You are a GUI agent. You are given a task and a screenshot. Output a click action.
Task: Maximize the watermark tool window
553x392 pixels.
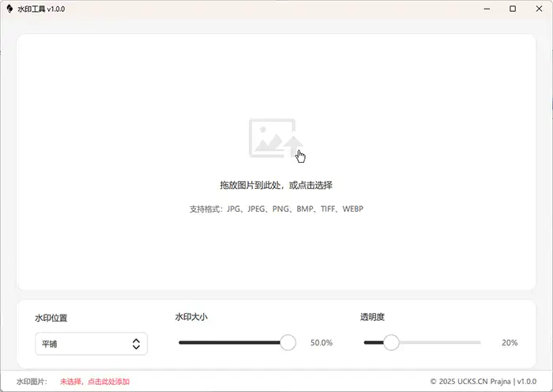pyautogui.click(x=513, y=9)
